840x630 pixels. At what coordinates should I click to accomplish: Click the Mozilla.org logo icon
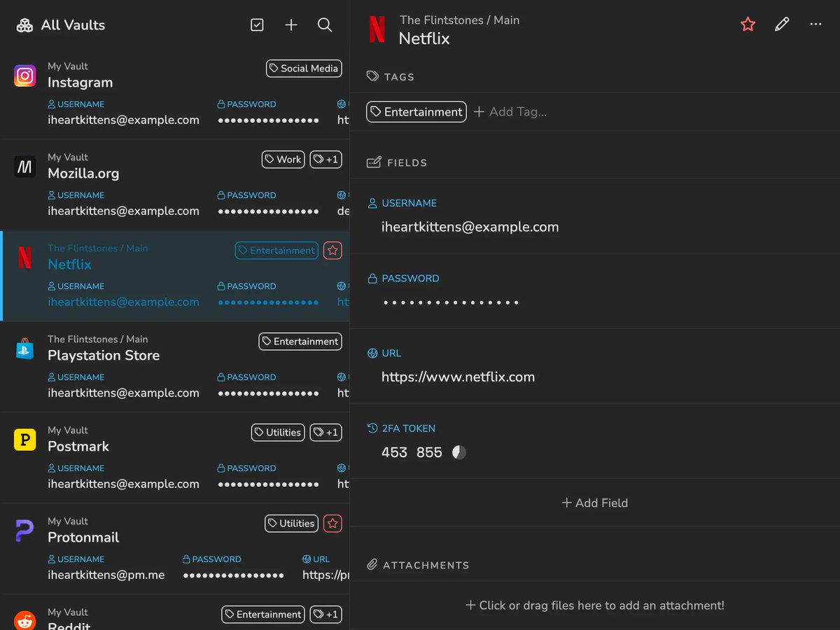(x=24, y=167)
